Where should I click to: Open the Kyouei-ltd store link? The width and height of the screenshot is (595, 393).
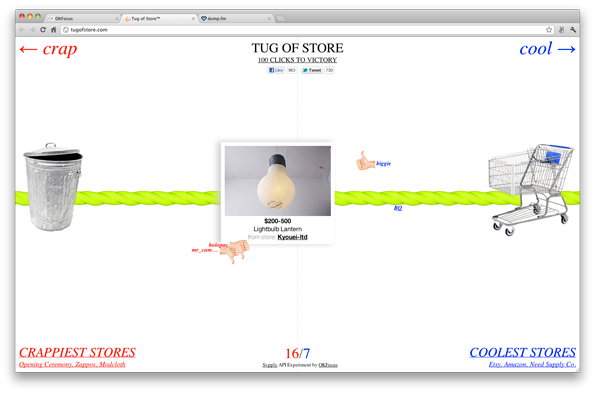[x=293, y=237]
